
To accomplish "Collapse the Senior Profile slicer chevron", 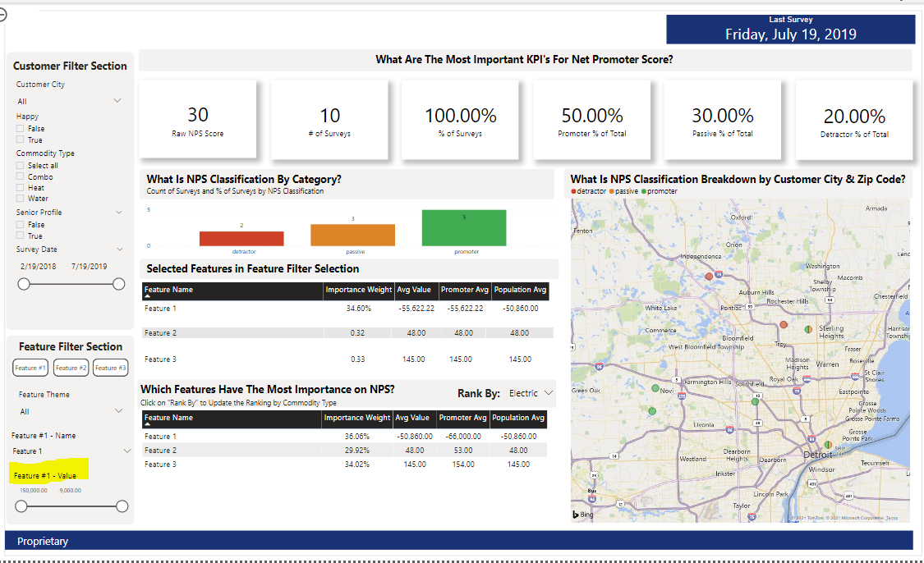I will [x=119, y=212].
